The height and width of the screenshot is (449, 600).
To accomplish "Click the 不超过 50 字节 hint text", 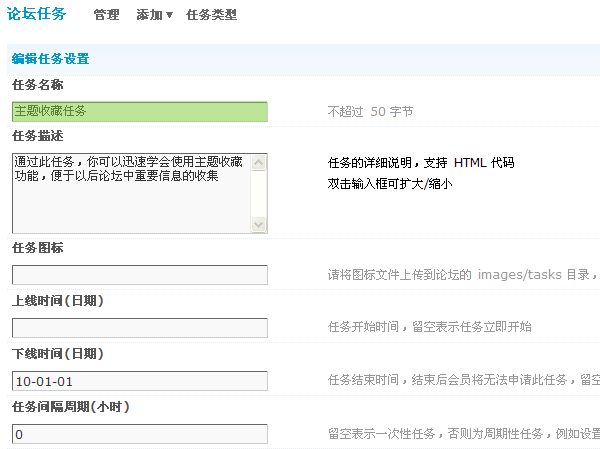I will [370, 112].
